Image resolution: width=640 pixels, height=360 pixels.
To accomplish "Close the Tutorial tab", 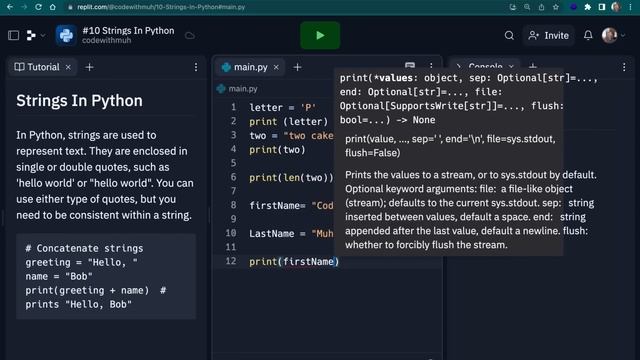I will pos(68,67).
